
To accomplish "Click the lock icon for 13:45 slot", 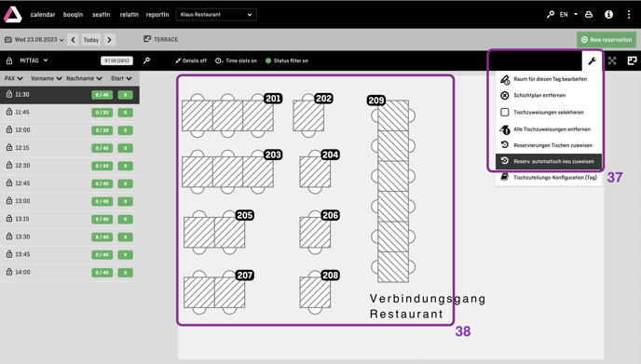I will point(9,254).
